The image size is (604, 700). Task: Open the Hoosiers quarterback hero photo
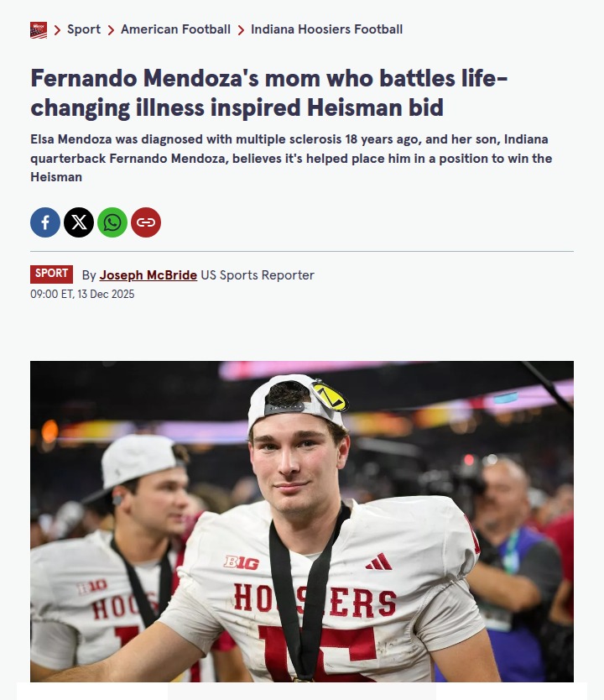click(x=302, y=520)
